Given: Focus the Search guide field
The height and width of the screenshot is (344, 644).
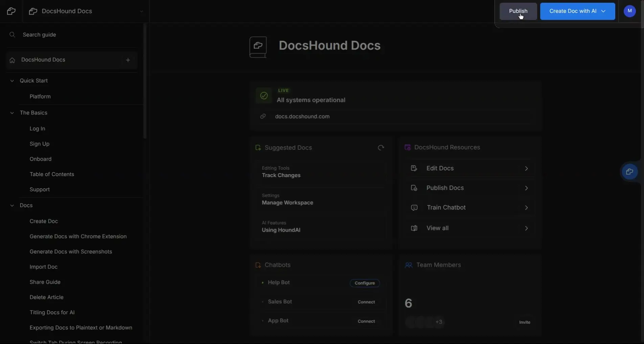Looking at the screenshot, I should click(x=71, y=35).
